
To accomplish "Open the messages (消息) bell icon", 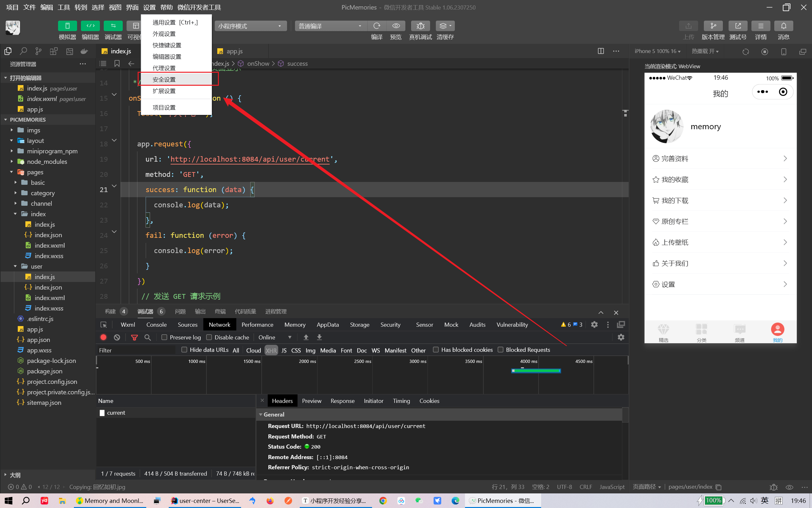I will [783, 26].
